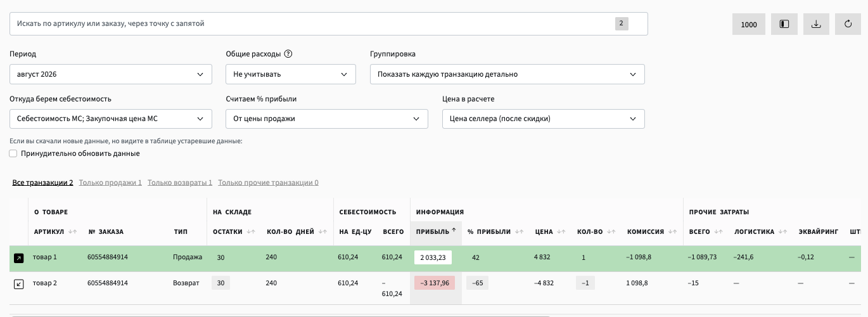Click the −4 832 price cell

point(545,283)
